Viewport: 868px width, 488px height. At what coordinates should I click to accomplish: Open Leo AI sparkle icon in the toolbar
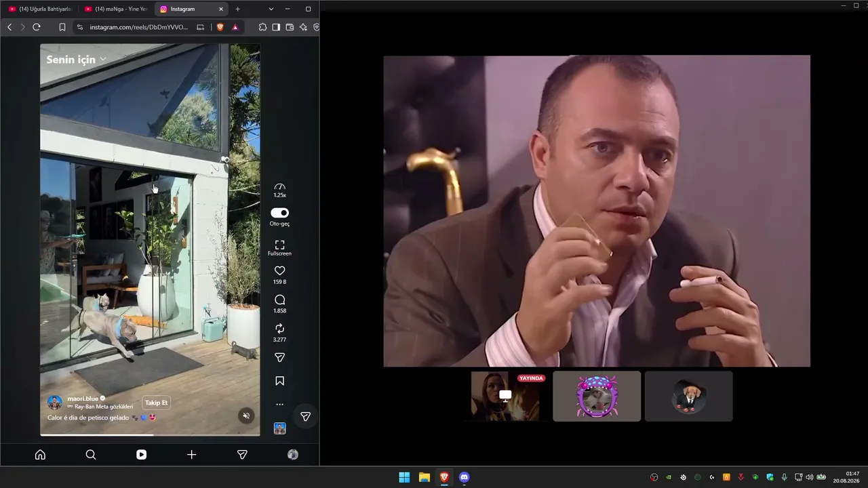pos(303,27)
